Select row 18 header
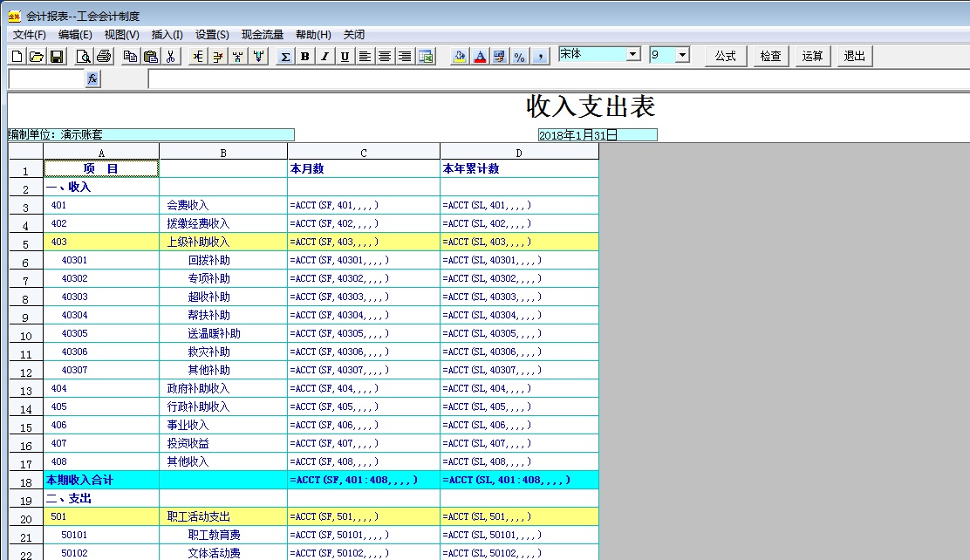This screenshot has width=970, height=560. point(26,481)
